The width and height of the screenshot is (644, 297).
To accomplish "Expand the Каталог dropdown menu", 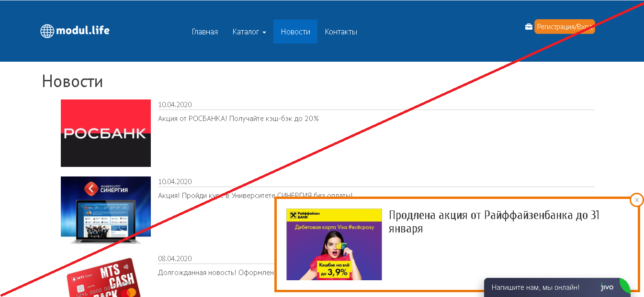I will coord(249,32).
